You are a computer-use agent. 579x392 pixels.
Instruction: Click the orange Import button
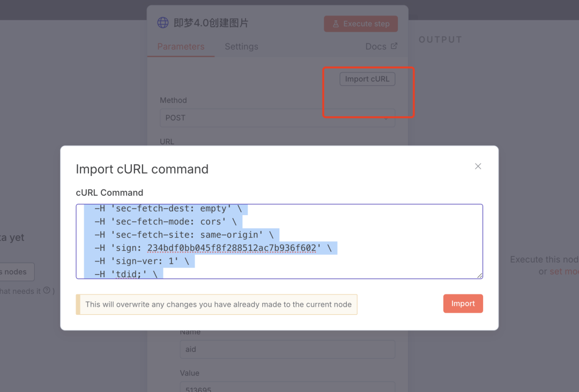[x=463, y=303]
